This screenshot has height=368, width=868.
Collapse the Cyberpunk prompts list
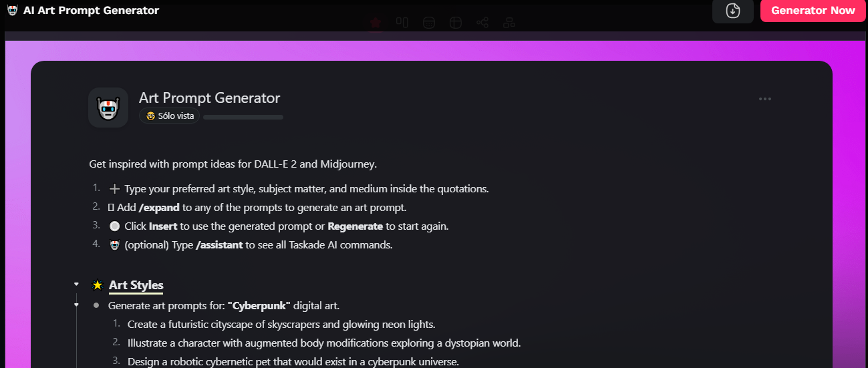(x=77, y=305)
